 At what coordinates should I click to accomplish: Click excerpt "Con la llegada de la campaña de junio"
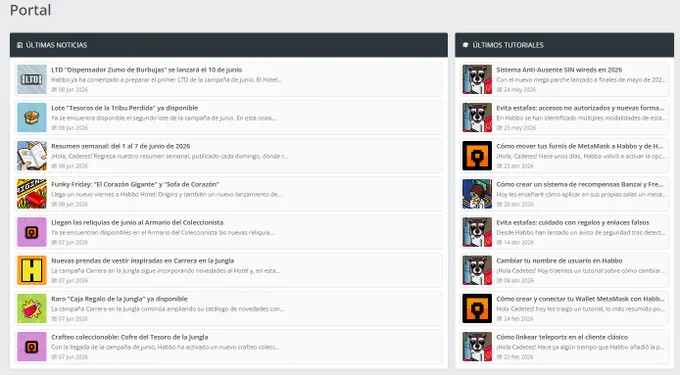pos(165,347)
